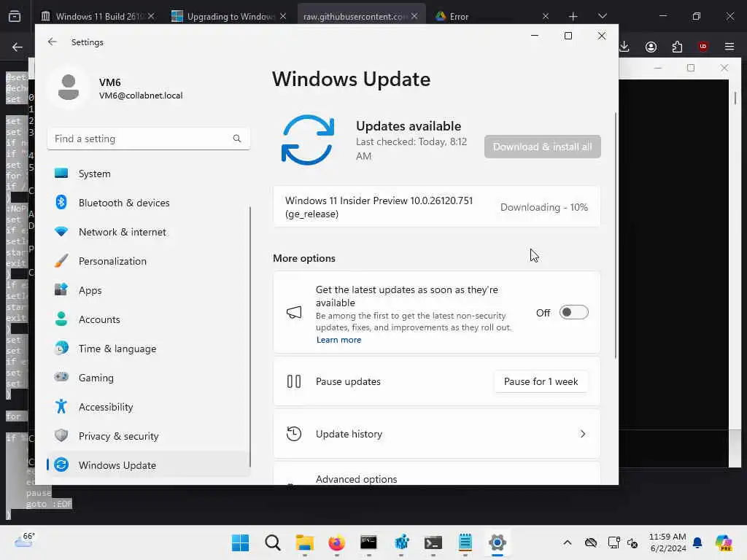Open browser extensions puzzle icon

677,47
